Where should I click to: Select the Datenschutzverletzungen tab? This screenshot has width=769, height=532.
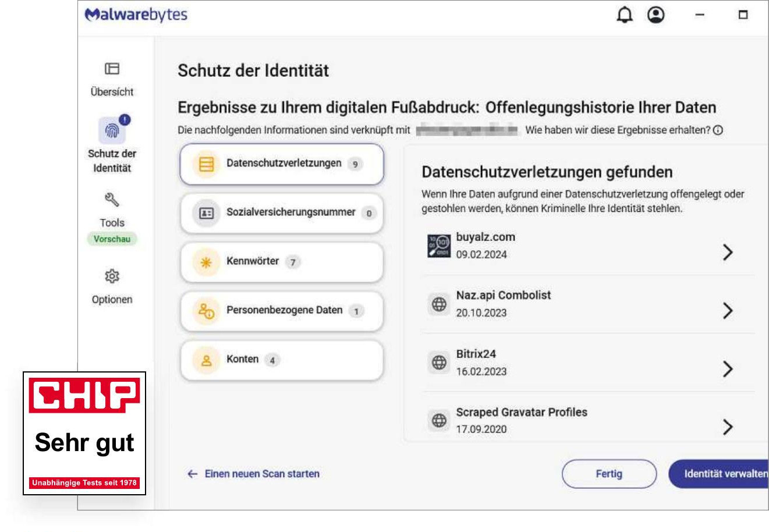click(282, 164)
